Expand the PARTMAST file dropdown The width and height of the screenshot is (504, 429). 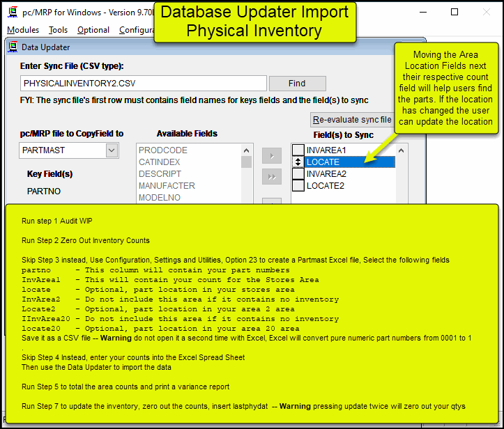click(x=112, y=150)
